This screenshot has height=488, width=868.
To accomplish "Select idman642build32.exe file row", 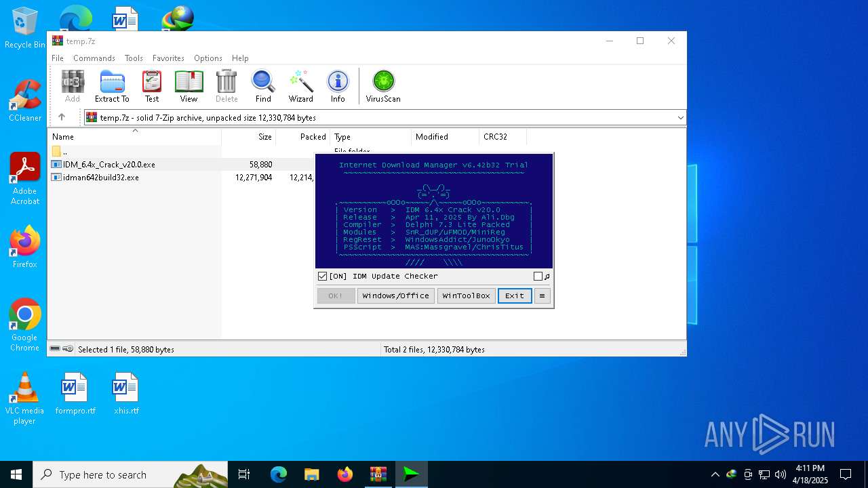I will [x=181, y=178].
